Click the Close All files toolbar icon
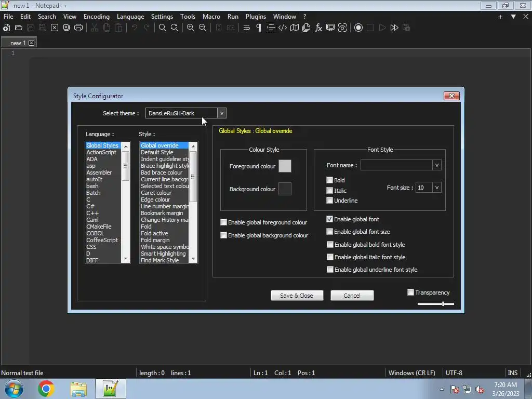The width and height of the screenshot is (532, 399). tap(66, 28)
